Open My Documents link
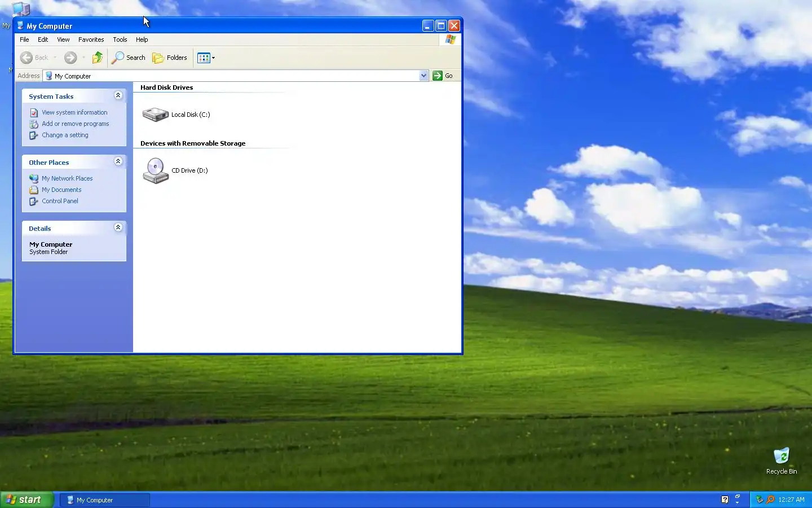The height and width of the screenshot is (508, 812). click(x=61, y=190)
